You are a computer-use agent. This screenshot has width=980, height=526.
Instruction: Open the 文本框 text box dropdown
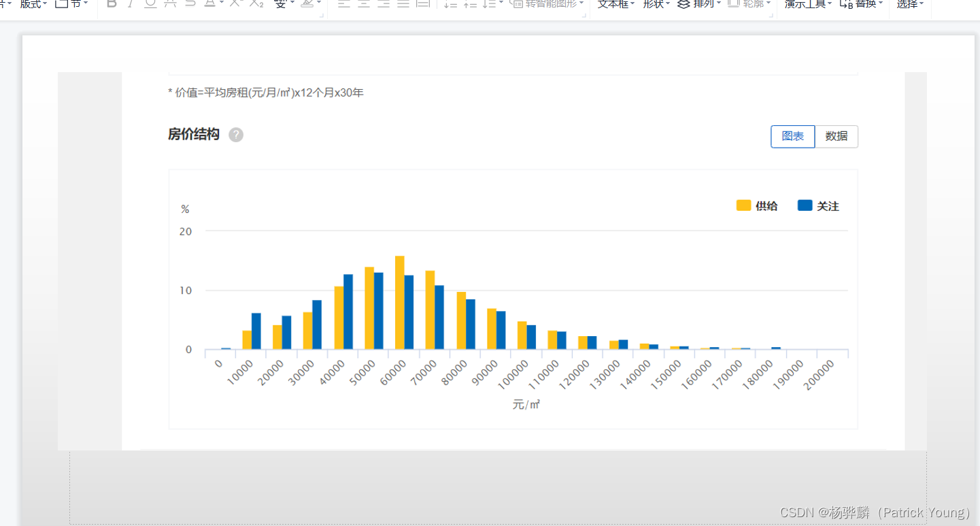616,3
